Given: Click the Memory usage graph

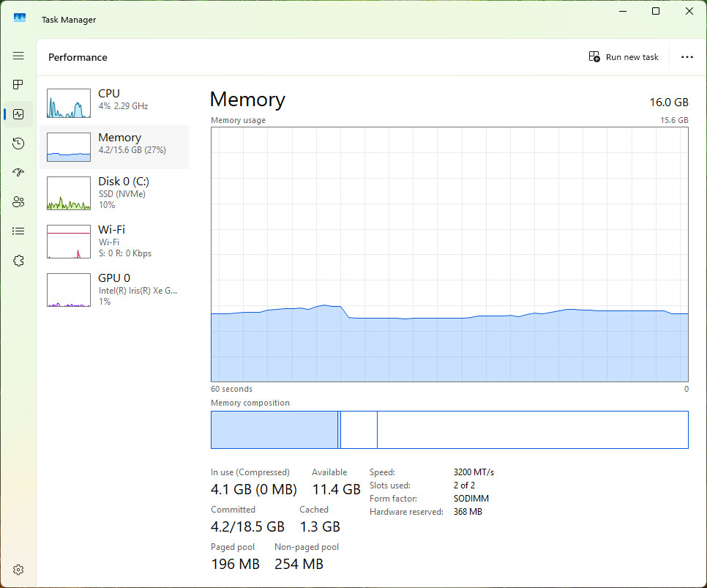Looking at the screenshot, I should coord(449,255).
